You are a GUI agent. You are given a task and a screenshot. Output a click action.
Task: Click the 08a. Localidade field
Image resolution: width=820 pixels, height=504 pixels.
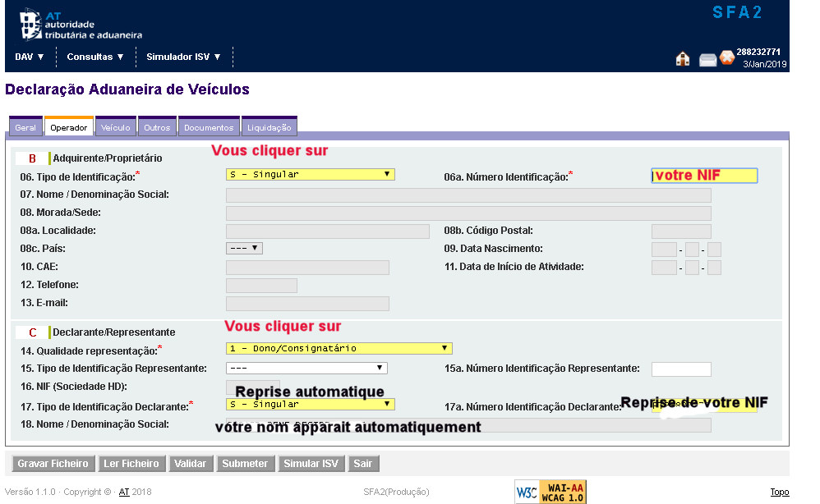click(x=327, y=231)
